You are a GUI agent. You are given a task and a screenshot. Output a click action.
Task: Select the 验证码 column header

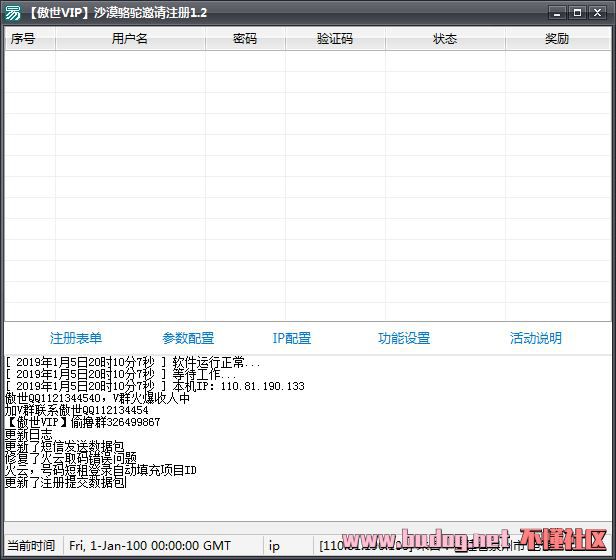tap(335, 39)
